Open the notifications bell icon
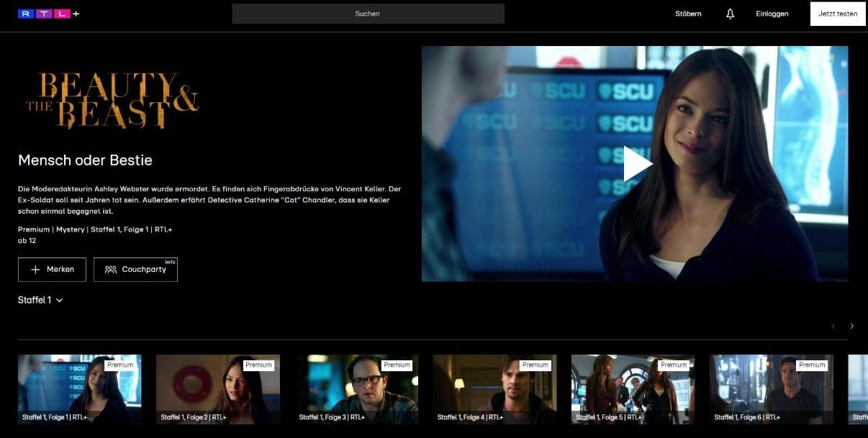Image resolution: width=868 pixels, height=438 pixels. click(730, 14)
